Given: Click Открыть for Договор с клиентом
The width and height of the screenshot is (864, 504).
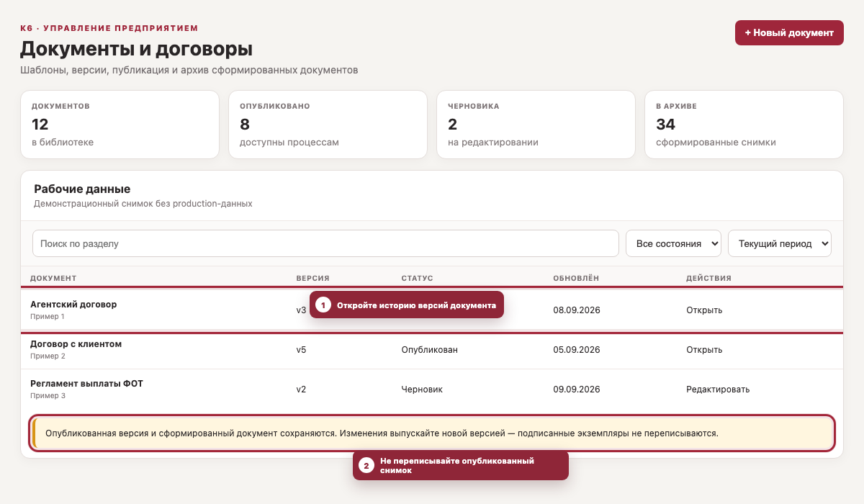Looking at the screenshot, I should coord(703,350).
